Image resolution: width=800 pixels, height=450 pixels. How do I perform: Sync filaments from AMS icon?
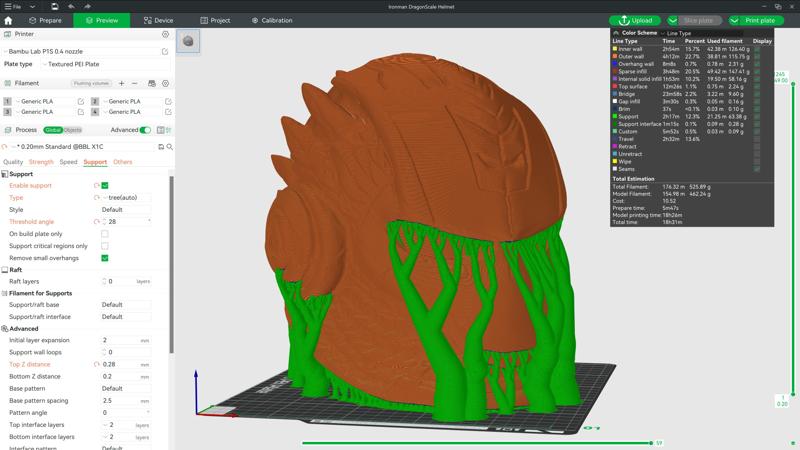tap(152, 83)
